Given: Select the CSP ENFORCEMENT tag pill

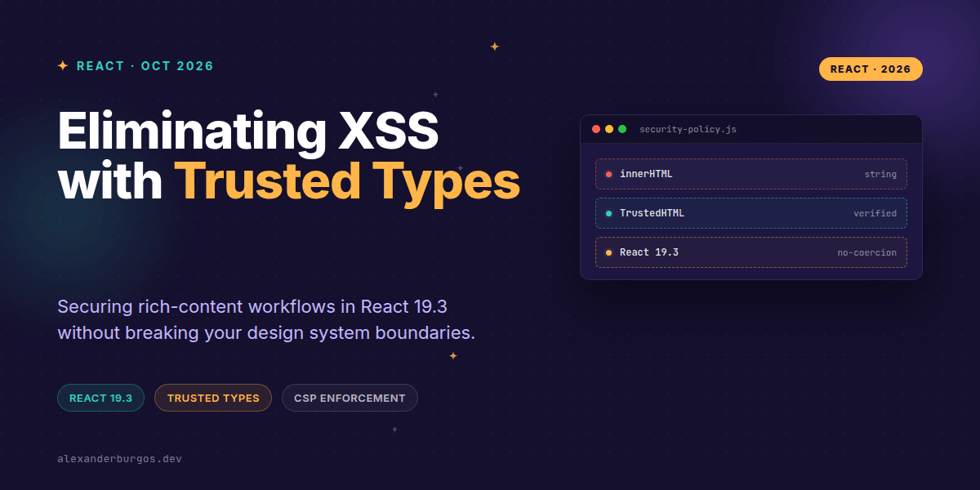Looking at the screenshot, I should [350, 398].
